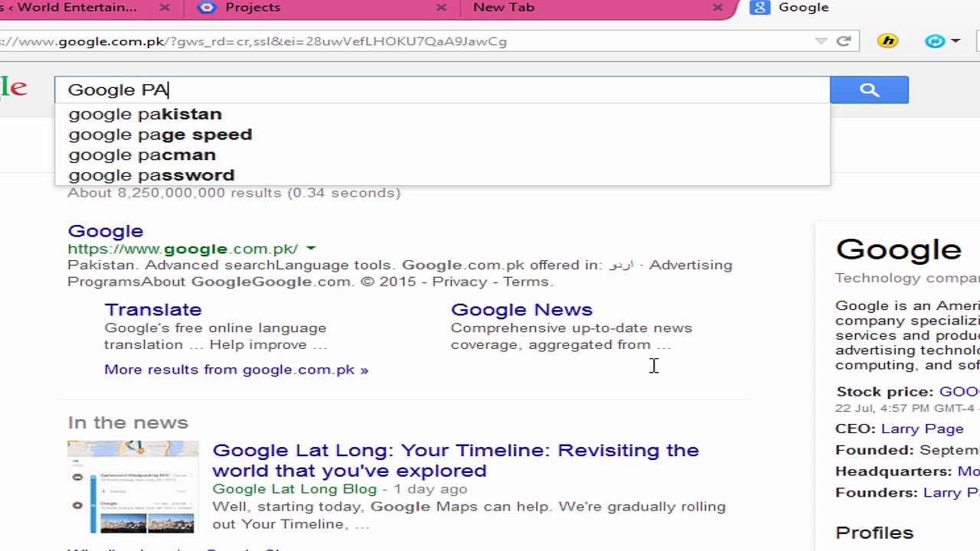
Task: Choose the 'google pakistan' suggestion
Action: tap(442, 114)
